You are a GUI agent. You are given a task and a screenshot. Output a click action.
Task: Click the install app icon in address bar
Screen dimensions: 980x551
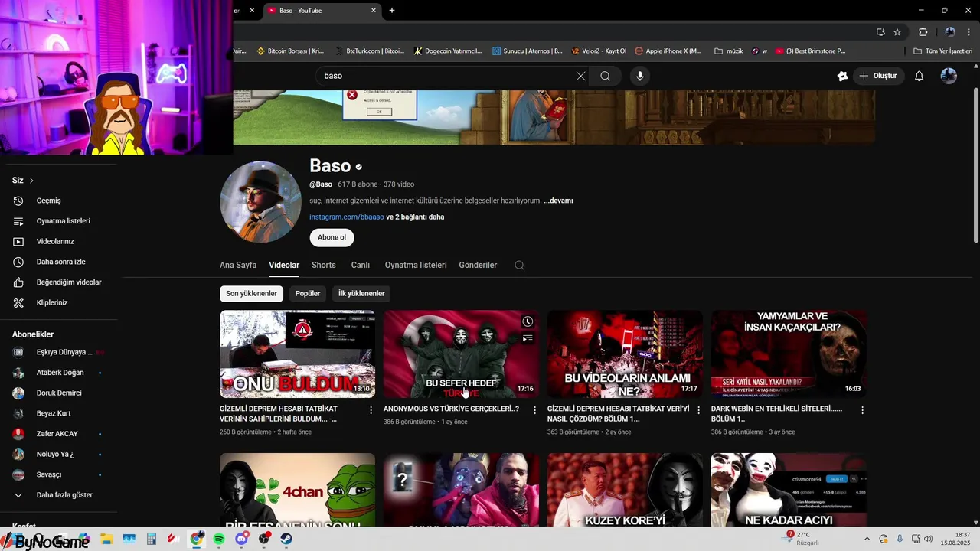point(880,32)
